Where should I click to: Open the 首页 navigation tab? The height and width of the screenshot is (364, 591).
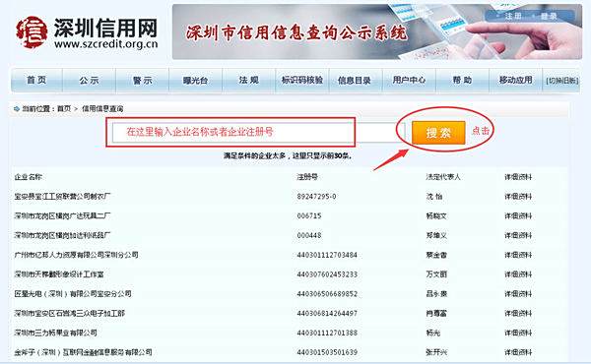[36, 80]
